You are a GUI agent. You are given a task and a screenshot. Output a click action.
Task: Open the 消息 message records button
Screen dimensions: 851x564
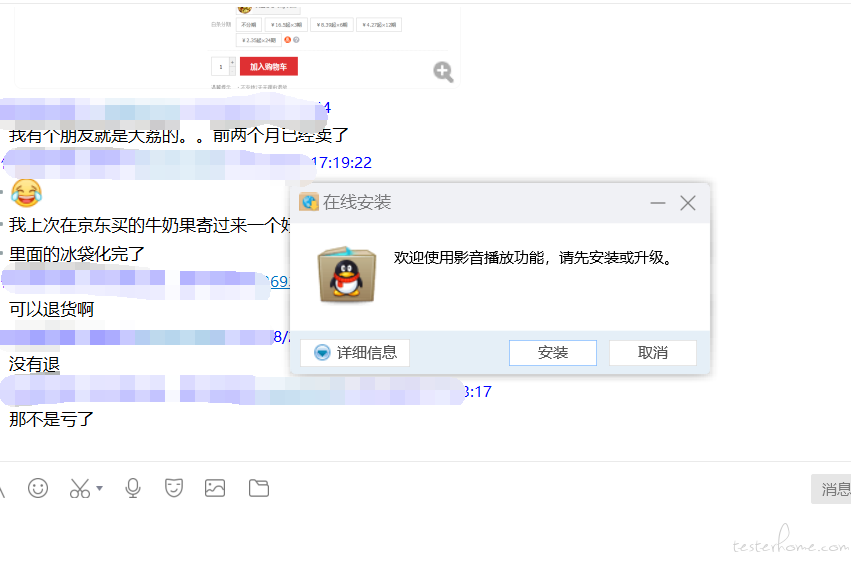pyautogui.click(x=831, y=489)
